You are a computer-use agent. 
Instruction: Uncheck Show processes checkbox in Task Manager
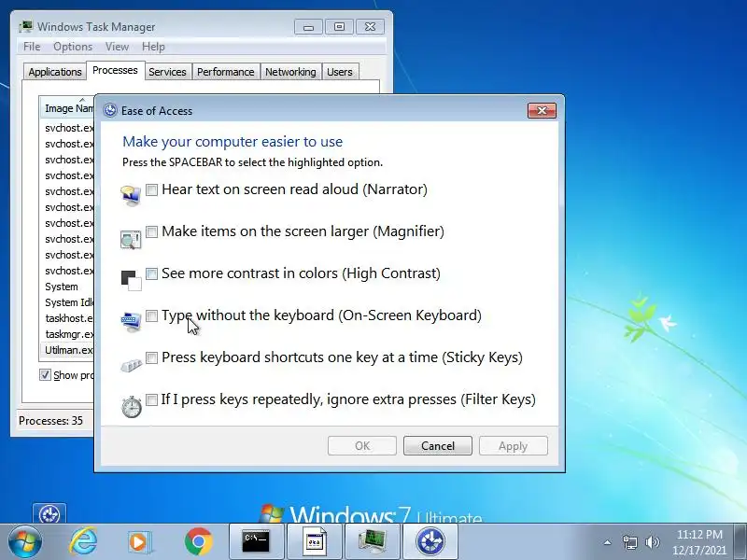(45, 375)
